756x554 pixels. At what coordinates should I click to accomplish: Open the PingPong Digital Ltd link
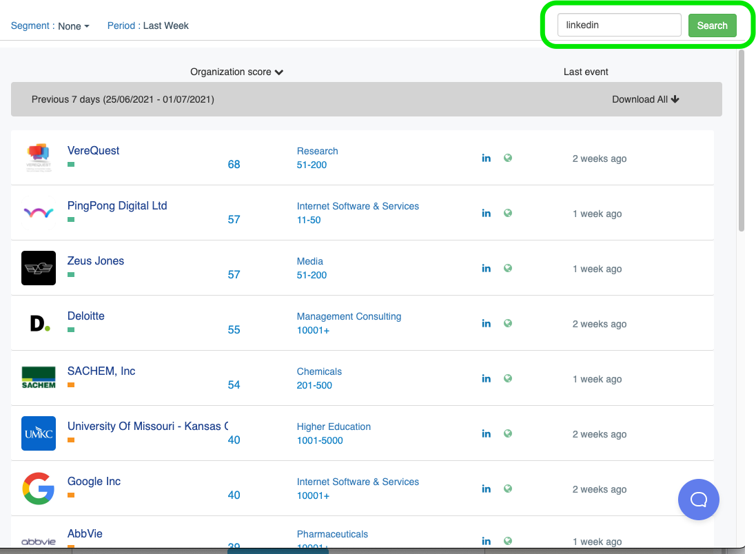pos(117,206)
